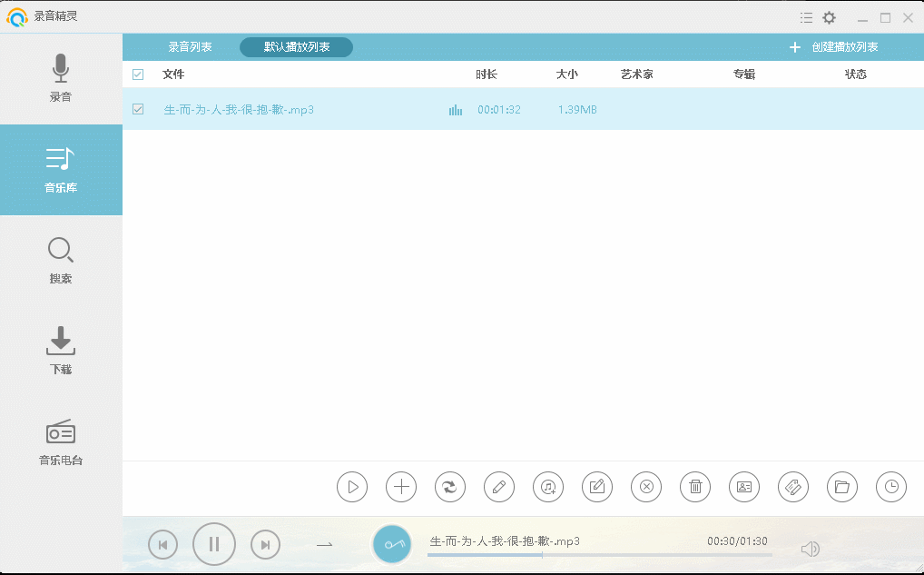The height and width of the screenshot is (575, 924).
Task: Open the 下载 download section
Action: tap(61, 352)
